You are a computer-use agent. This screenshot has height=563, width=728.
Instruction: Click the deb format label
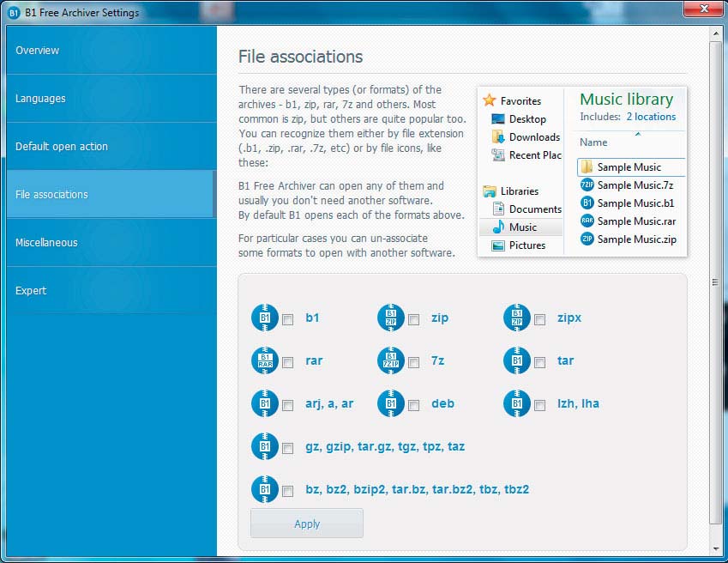pyautogui.click(x=443, y=403)
